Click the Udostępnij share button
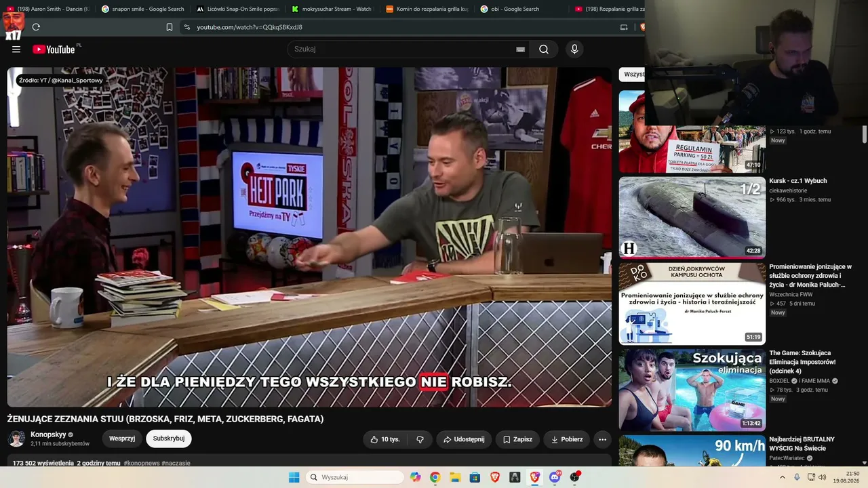 (464, 439)
